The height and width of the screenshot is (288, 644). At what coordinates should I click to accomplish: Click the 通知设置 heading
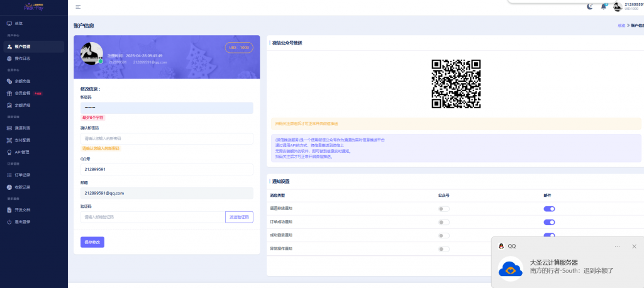point(281,181)
